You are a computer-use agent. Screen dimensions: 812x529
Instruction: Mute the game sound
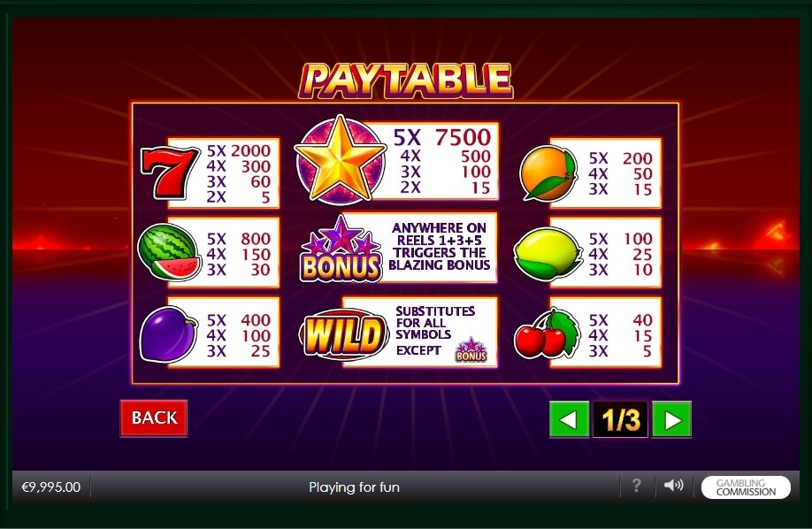pos(673,486)
